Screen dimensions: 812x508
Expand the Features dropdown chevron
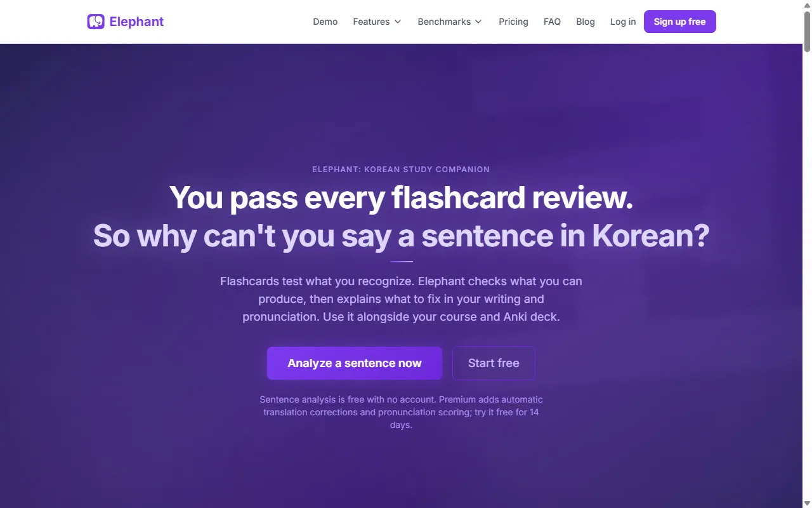tap(398, 22)
